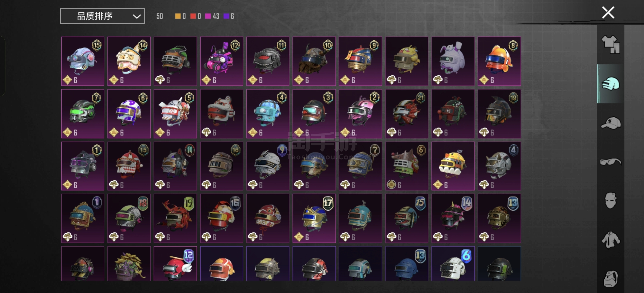This screenshot has height=293, width=644.
Task: Click the chevron arrow on sort box
Action: [137, 17]
